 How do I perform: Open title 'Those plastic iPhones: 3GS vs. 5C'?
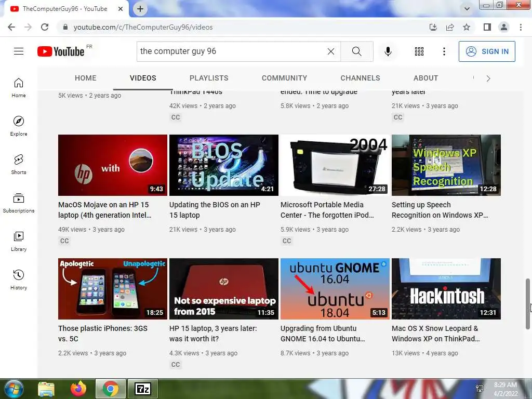coord(103,334)
